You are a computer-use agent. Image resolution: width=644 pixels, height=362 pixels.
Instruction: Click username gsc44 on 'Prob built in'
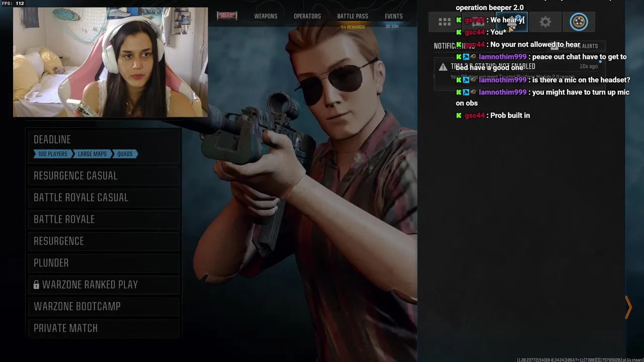click(x=474, y=116)
